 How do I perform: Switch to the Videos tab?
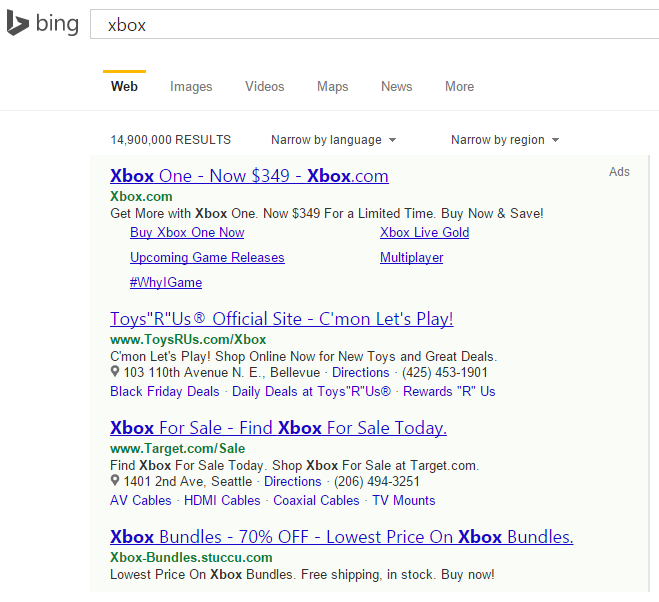point(264,87)
